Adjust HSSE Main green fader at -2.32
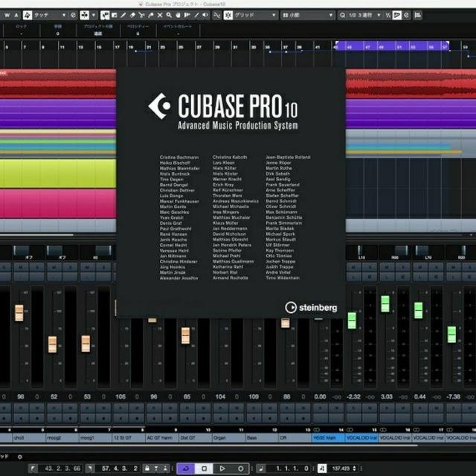The image size is (476, 476). click(x=352, y=321)
